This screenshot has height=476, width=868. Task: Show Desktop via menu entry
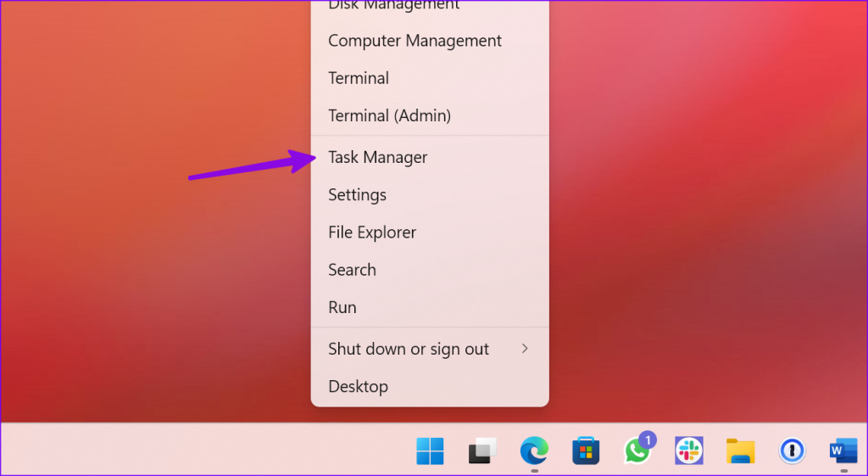click(430, 386)
